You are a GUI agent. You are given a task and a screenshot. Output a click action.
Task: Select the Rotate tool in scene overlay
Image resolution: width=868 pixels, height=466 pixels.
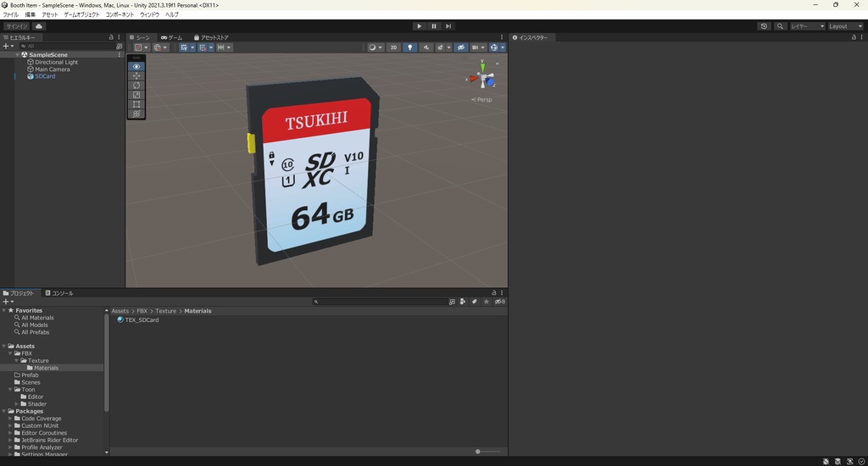[136, 86]
